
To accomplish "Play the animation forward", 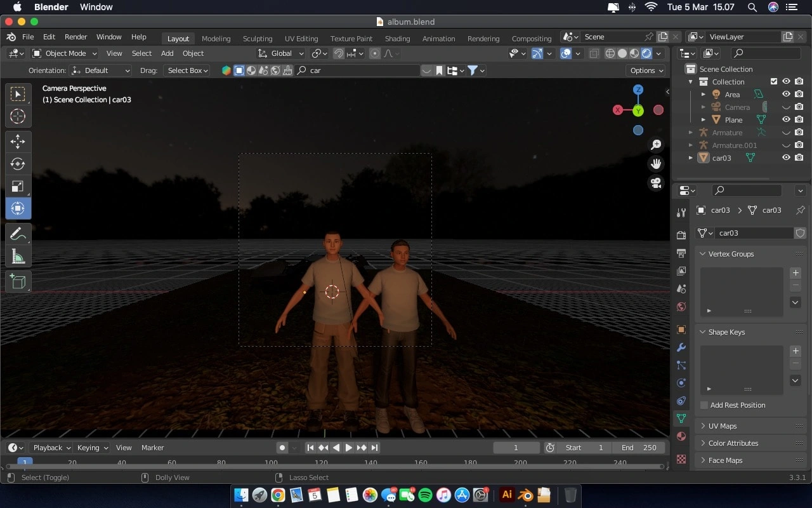I will [349, 448].
